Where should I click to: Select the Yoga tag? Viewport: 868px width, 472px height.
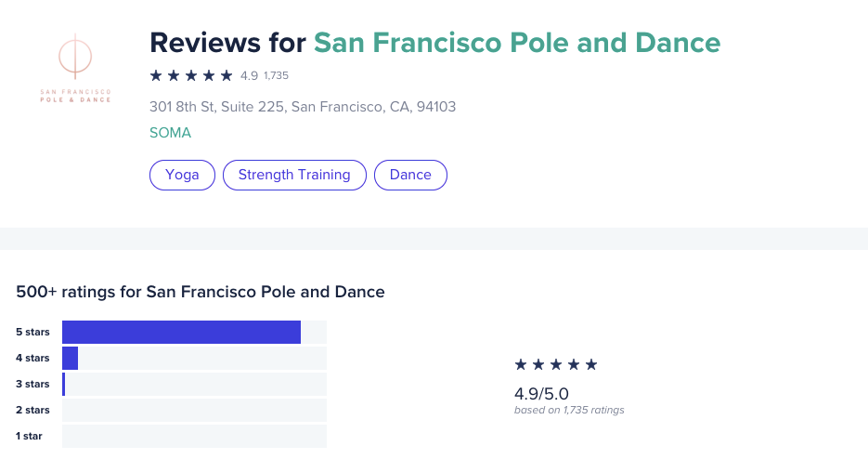pyautogui.click(x=182, y=175)
